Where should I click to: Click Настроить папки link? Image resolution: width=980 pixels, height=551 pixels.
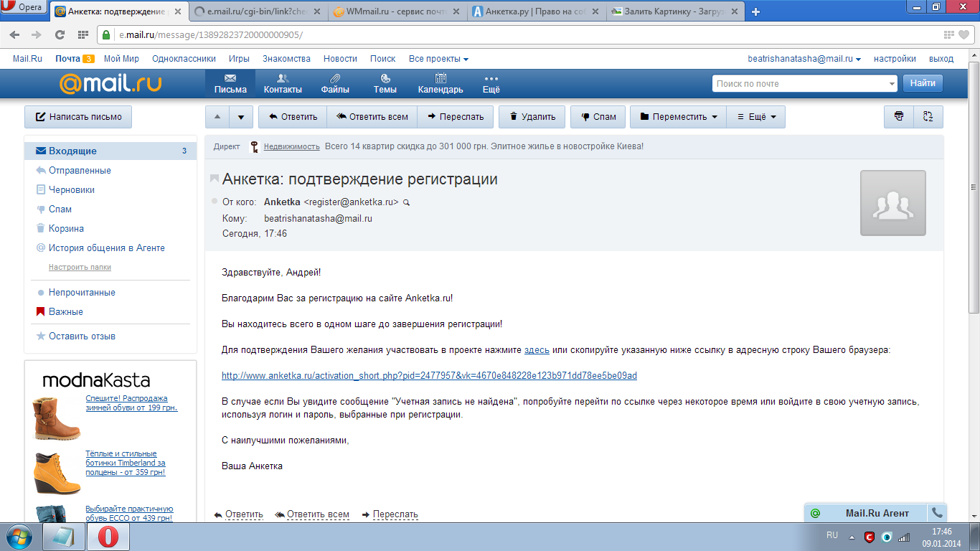(80, 267)
